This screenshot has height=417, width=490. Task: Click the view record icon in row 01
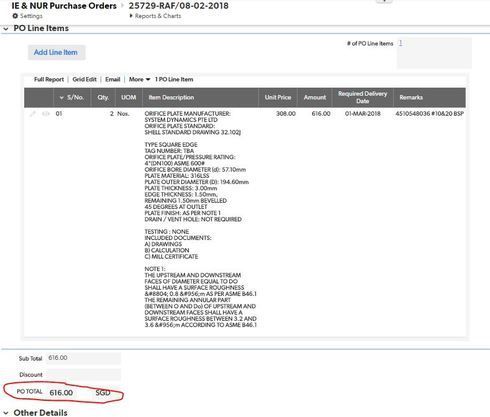coord(46,114)
